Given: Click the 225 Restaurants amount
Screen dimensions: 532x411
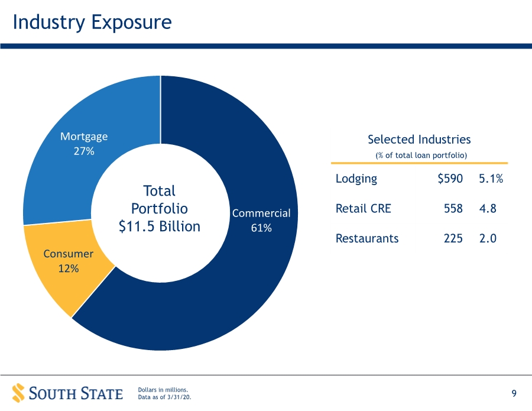Looking at the screenshot, I should pos(453,238).
